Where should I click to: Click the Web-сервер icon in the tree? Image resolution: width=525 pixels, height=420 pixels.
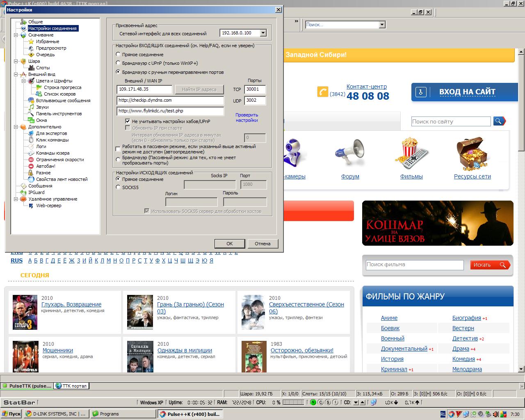pyautogui.click(x=31, y=205)
